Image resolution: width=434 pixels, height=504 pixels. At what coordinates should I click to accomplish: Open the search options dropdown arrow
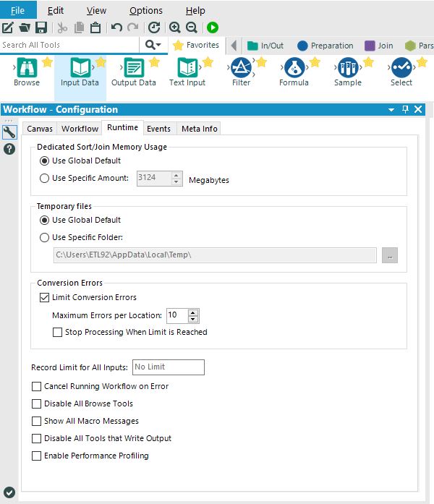158,45
